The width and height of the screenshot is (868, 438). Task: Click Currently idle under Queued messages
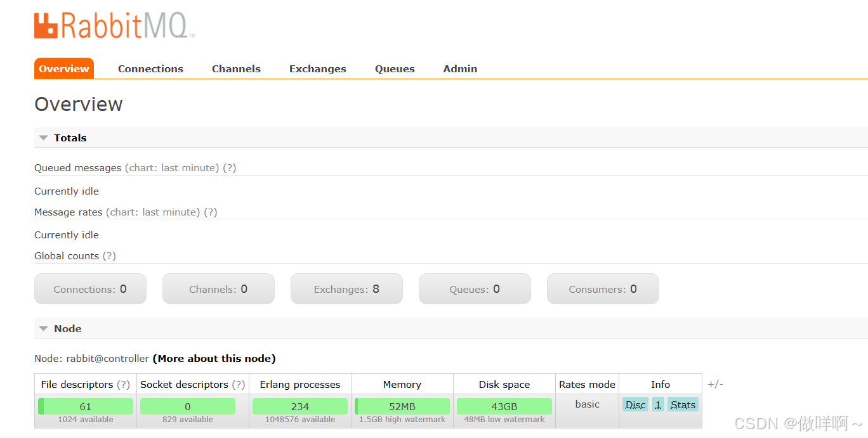click(x=67, y=191)
